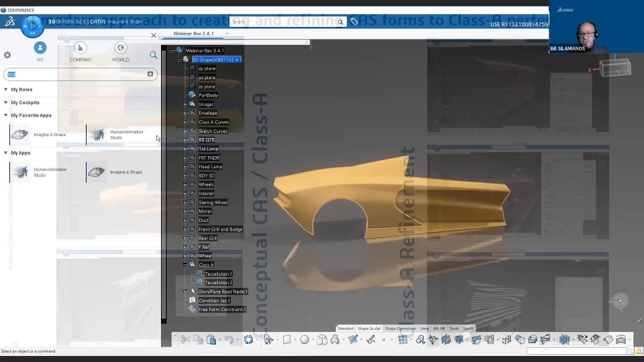
Task: Open the View toolbar tab
Action: click(x=425, y=328)
